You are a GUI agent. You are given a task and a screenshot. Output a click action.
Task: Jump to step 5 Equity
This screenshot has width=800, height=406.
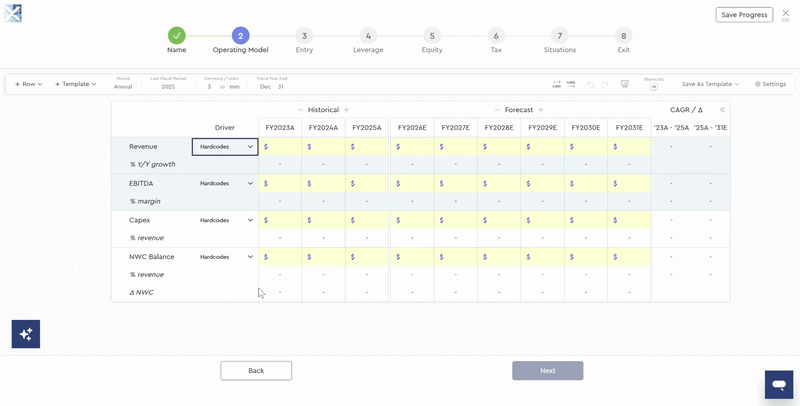[432, 36]
